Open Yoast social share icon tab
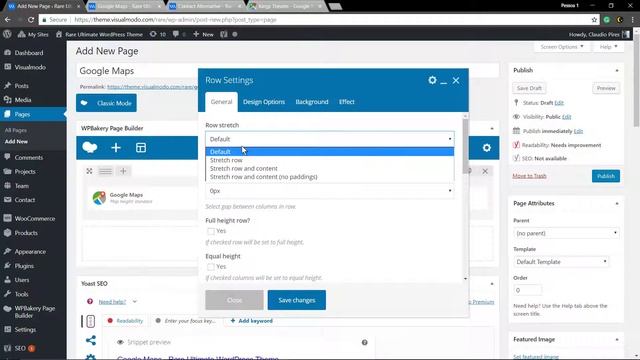640x360 pixels. tap(91, 340)
